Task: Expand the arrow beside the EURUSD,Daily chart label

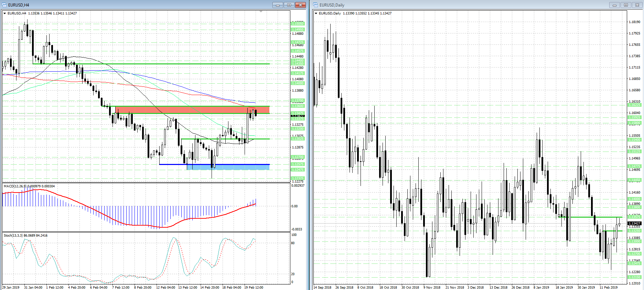Action: coord(316,13)
